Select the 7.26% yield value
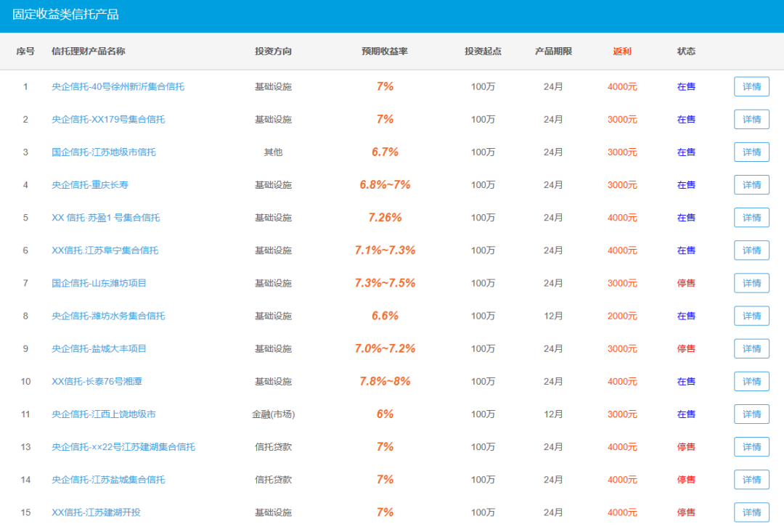784x532 pixels. pos(385,218)
